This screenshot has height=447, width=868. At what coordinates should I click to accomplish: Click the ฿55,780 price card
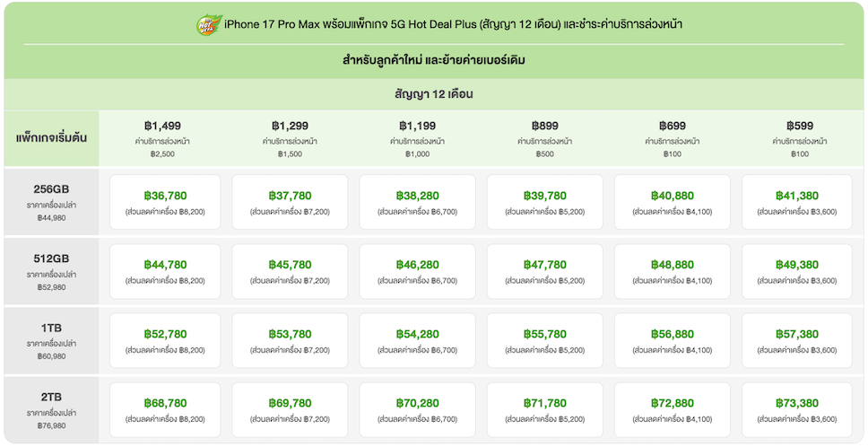coord(544,341)
